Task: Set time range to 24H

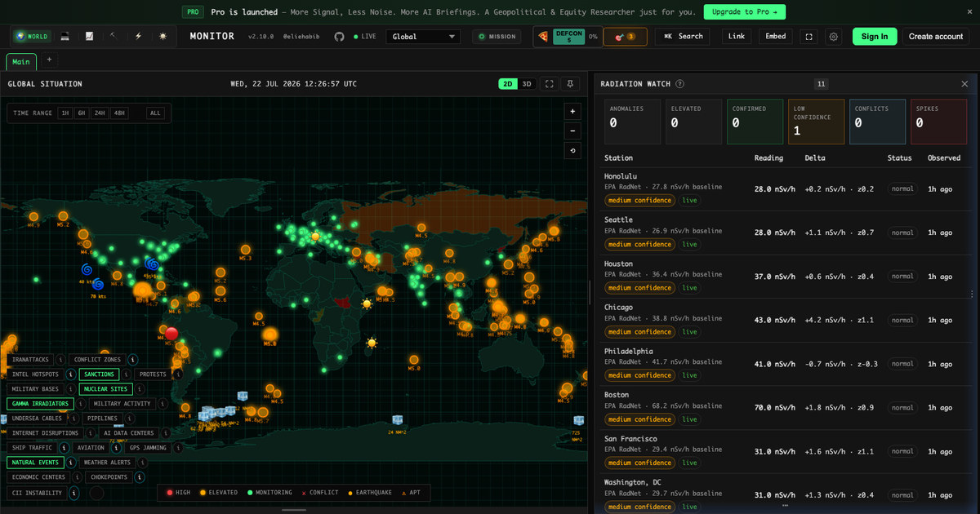Action: pos(100,113)
